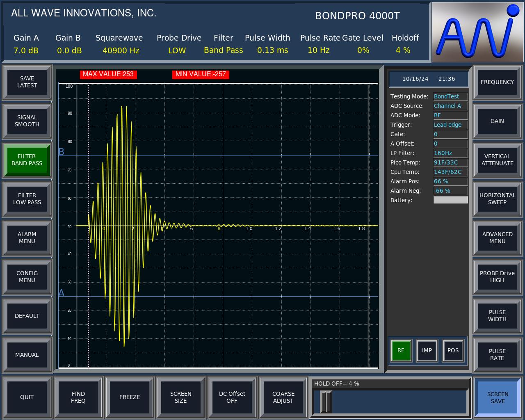Click the ADC Source Channel A field

point(450,106)
